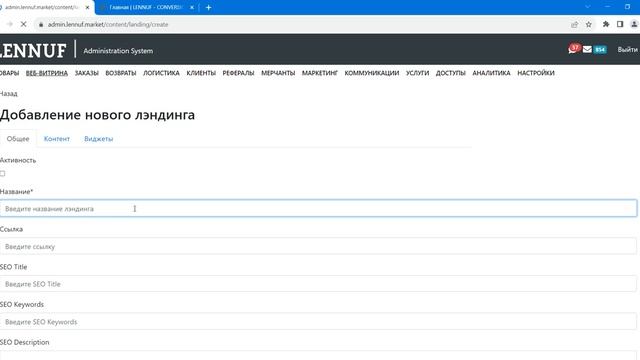The width and height of the screenshot is (640, 360).
Task: Open the АНАЛИТИКА menu
Action: [491, 73]
